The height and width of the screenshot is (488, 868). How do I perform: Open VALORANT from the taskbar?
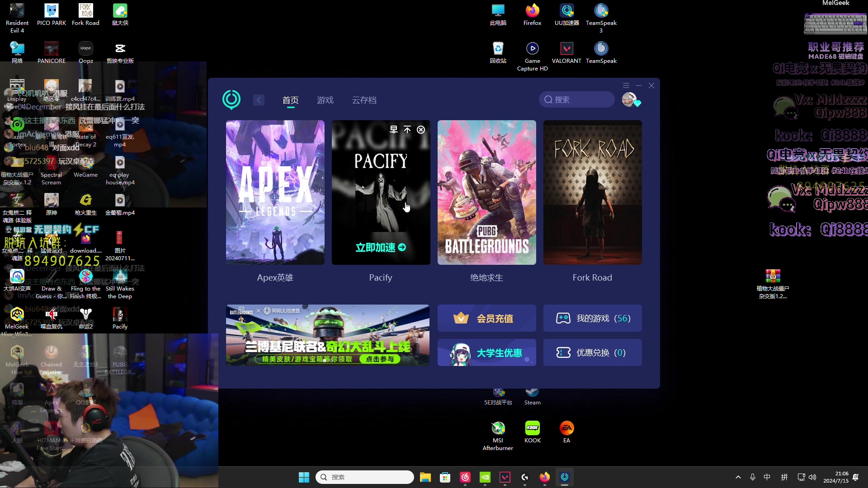click(x=505, y=477)
